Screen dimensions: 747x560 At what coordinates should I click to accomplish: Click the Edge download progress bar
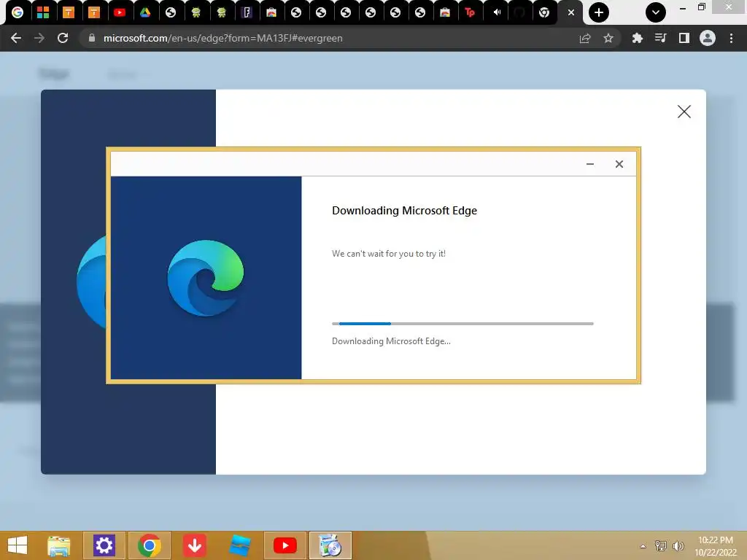point(462,324)
